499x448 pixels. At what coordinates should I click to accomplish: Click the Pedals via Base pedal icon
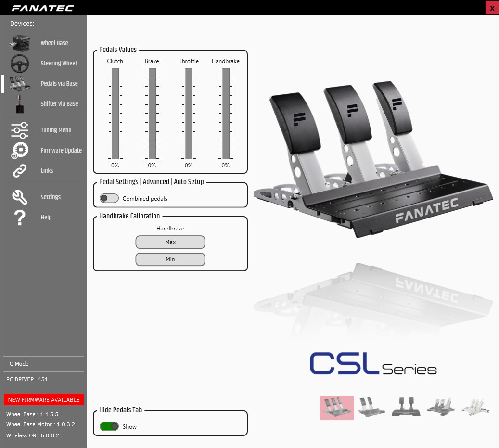20,83
